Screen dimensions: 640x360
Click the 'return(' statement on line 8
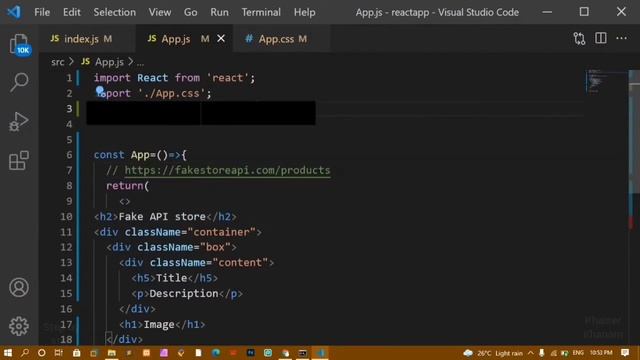[x=127, y=186]
